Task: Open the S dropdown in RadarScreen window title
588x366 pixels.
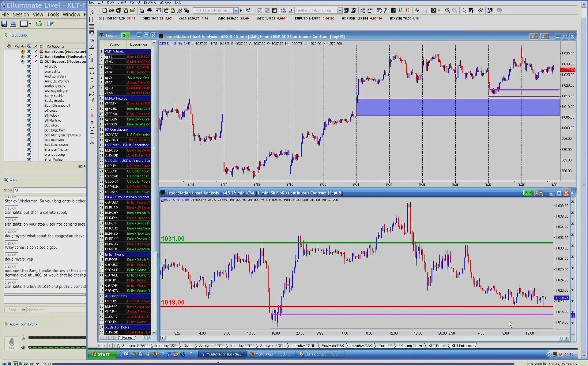Action: (126, 35)
